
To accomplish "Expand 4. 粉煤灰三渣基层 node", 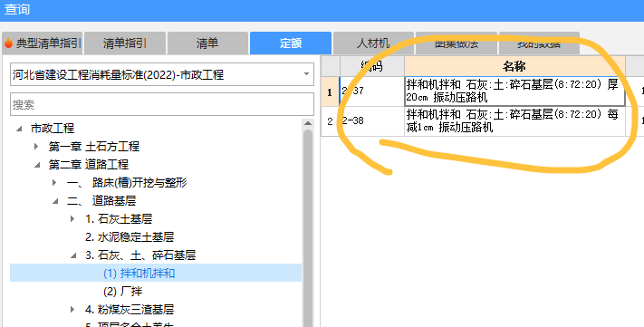I will click(72, 309).
